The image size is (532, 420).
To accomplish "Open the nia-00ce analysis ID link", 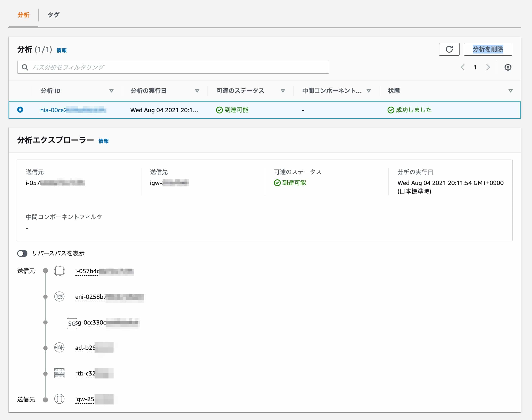I will pos(53,110).
